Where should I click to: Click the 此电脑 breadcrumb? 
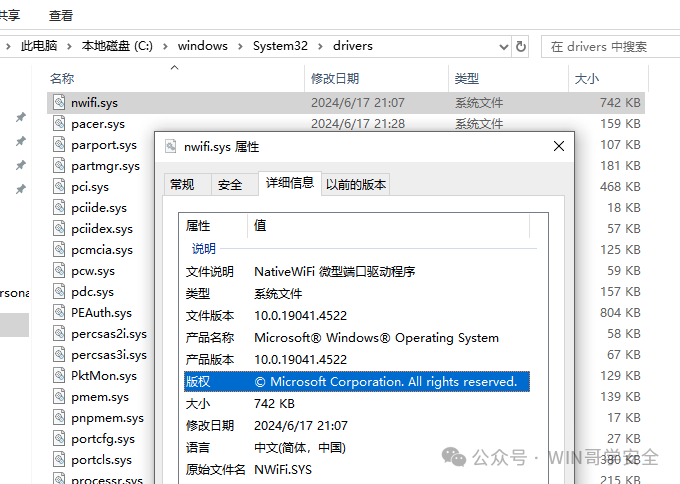coord(39,46)
